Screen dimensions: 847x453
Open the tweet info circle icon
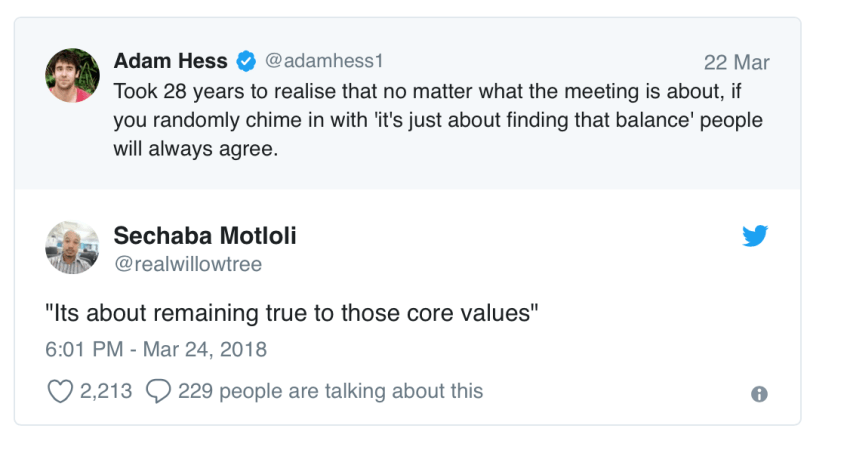(x=759, y=394)
